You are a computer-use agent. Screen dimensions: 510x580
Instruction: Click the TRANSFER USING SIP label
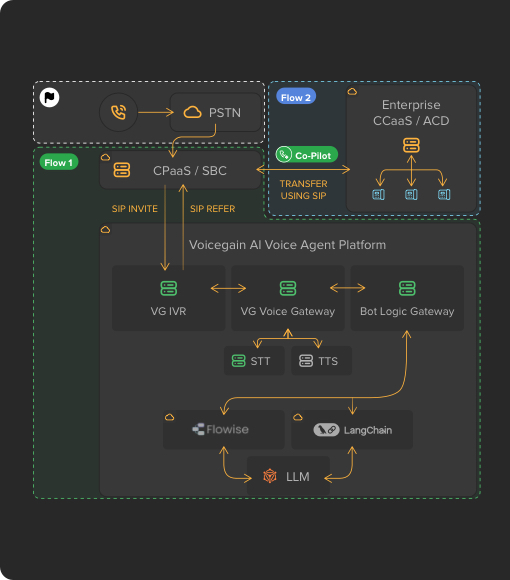[303, 190]
